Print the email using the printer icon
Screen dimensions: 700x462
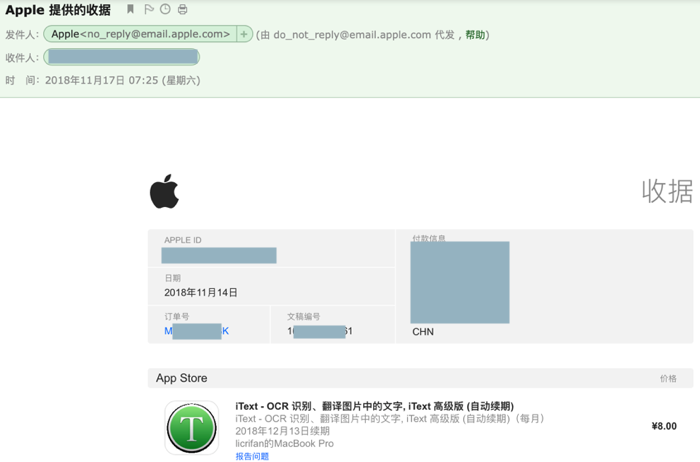(x=183, y=9)
